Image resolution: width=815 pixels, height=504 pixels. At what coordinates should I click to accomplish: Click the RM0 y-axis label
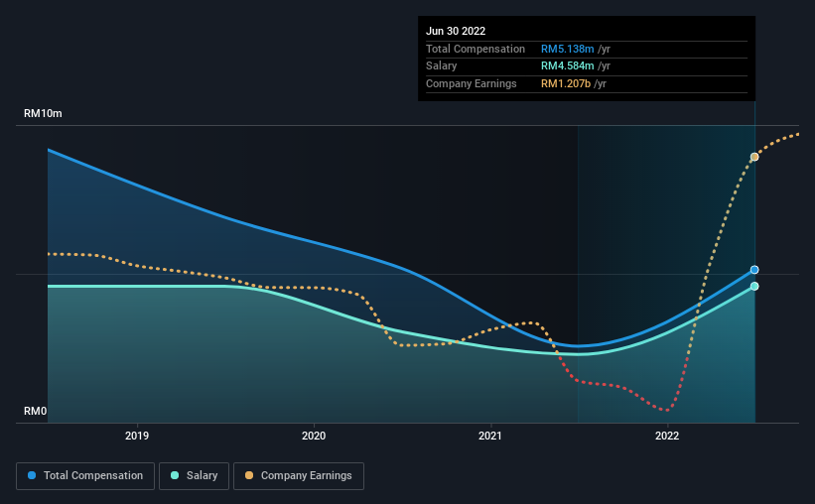(x=35, y=411)
